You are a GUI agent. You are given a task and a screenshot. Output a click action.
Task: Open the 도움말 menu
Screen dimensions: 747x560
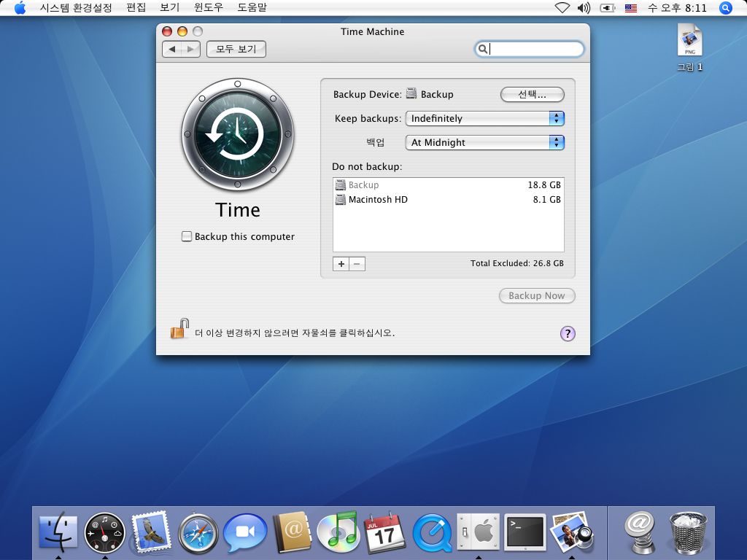click(252, 8)
